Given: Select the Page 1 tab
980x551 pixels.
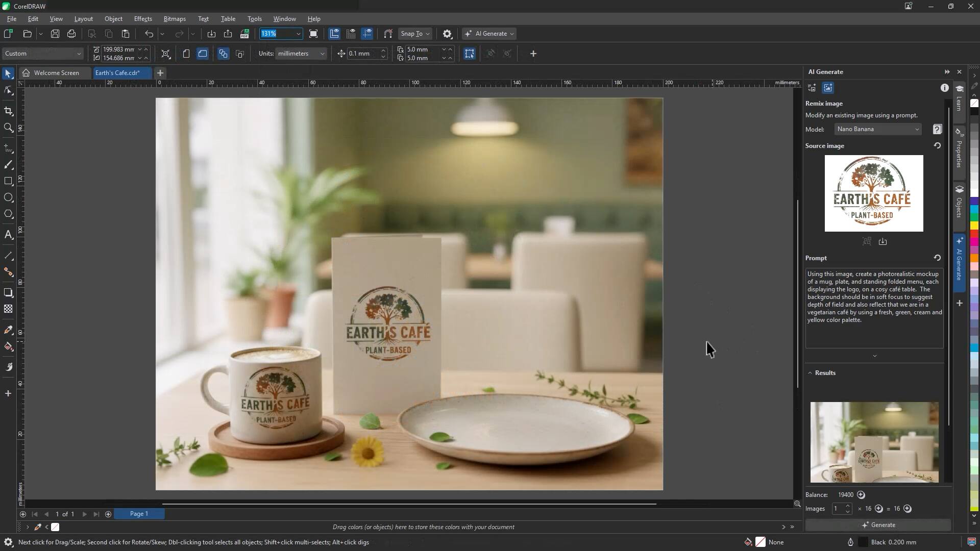Looking at the screenshot, I should (x=139, y=514).
